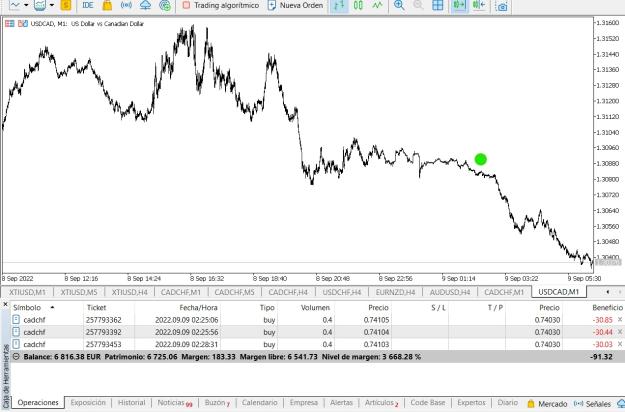Click the -91.32 total profit value
Screen dimensions: 625x412
tap(601, 357)
